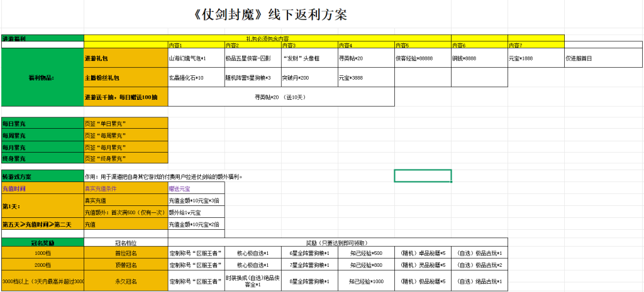This screenshot has width=644, height=292.
Task: Click the 2000档 cell
Action: coord(43,264)
